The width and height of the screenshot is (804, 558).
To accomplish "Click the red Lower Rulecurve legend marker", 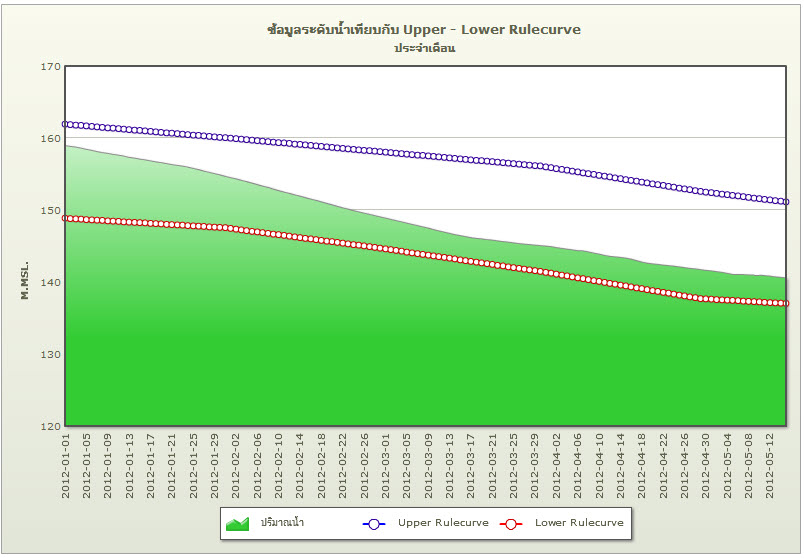I will pyautogui.click(x=511, y=524).
